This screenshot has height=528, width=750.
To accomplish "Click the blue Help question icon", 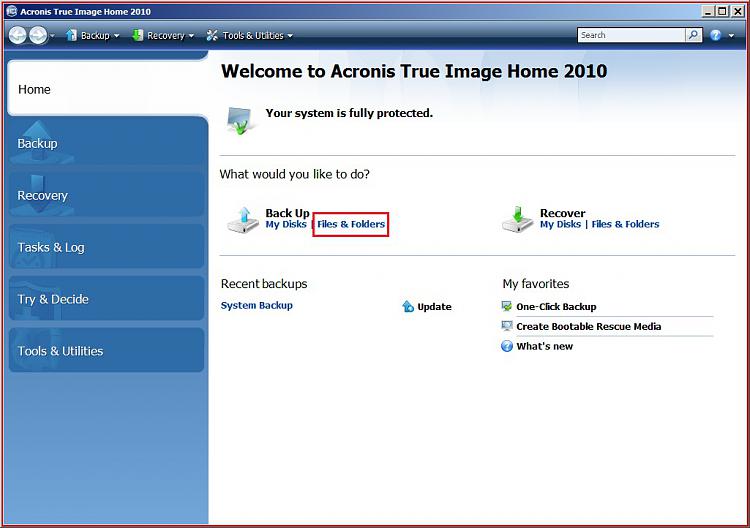I will pos(716,35).
